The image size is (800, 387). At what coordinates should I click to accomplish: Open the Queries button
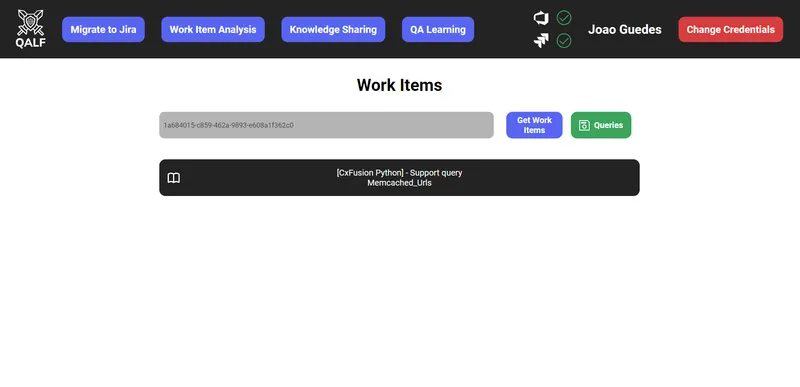click(x=601, y=125)
